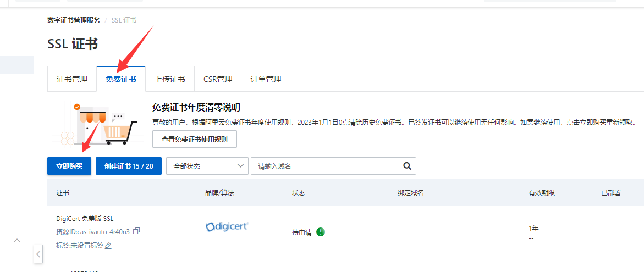This screenshot has height=272, width=644.
Task: Open 数字证书管理服务 breadcrumb link
Action: point(74,20)
